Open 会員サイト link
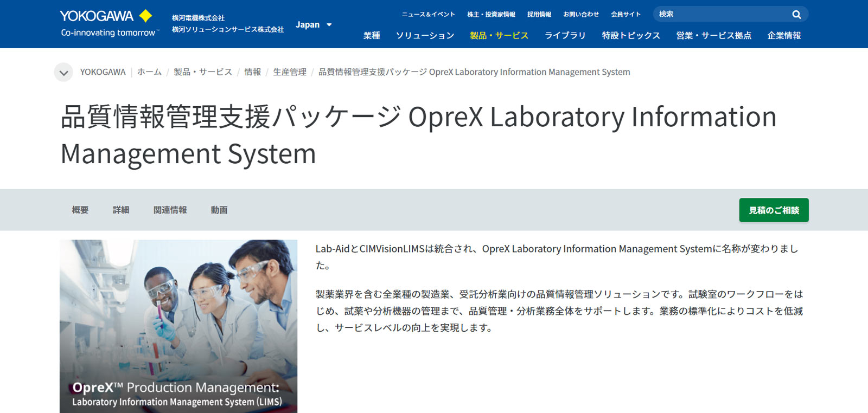 click(626, 15)
